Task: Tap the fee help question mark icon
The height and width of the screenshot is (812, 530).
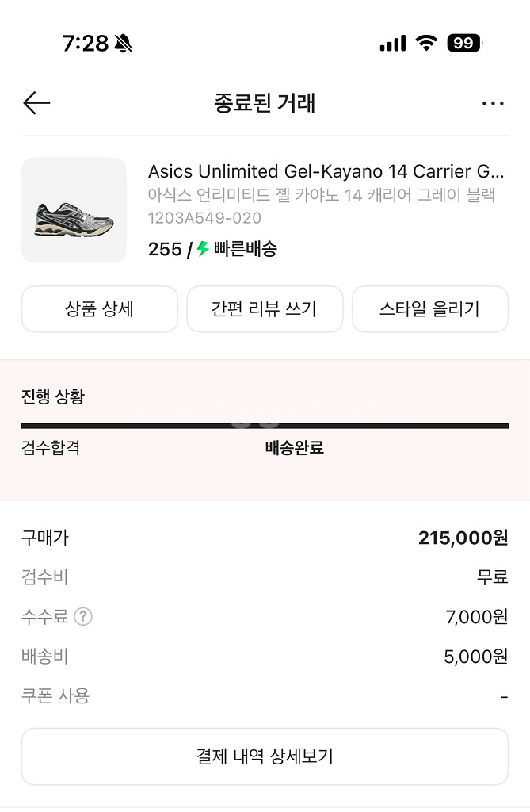Action: pos(83,616)
